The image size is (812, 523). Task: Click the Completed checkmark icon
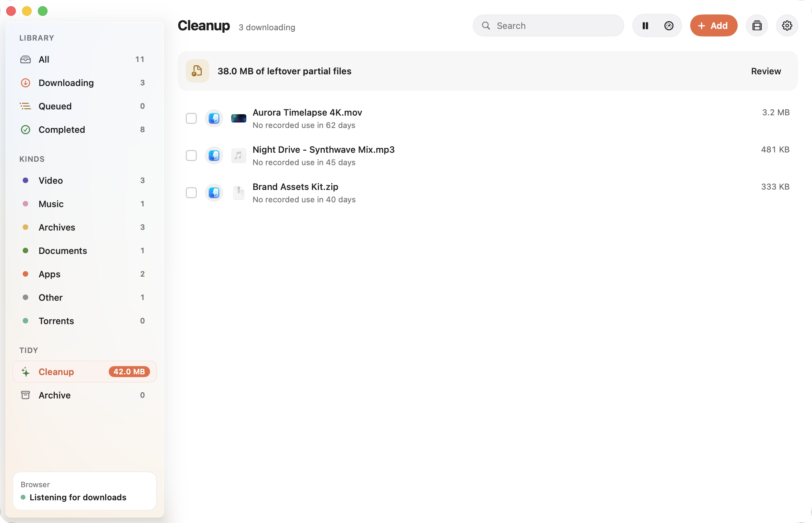click(25, 130)
